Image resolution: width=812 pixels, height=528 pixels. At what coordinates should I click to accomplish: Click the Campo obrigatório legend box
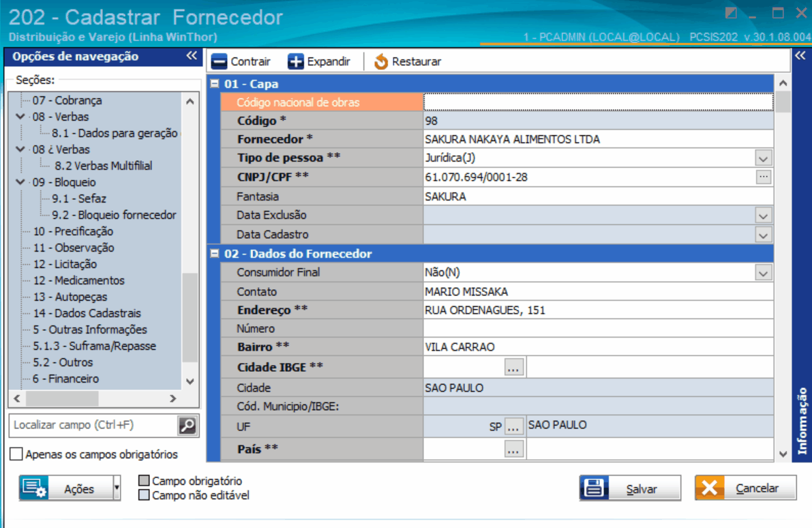[x=144, y=480]
